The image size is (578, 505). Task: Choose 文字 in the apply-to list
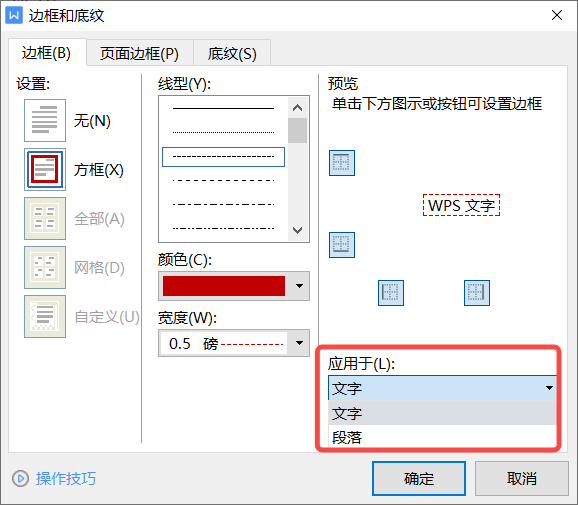click(x=442, y=413)
